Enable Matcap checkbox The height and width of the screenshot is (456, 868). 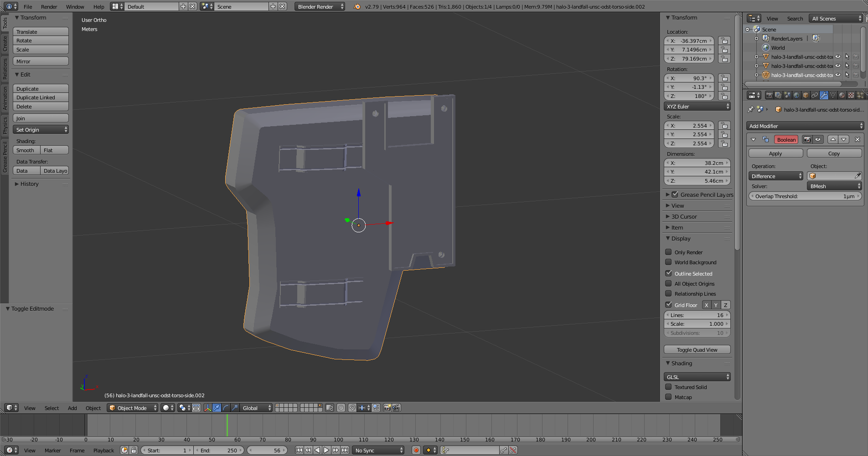pos(668,397)
